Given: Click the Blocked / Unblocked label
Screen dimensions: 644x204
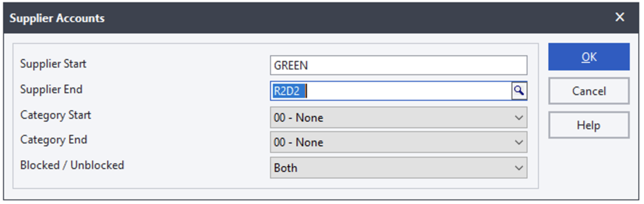Looking at the screenshot, I should [x=72, y=165].
